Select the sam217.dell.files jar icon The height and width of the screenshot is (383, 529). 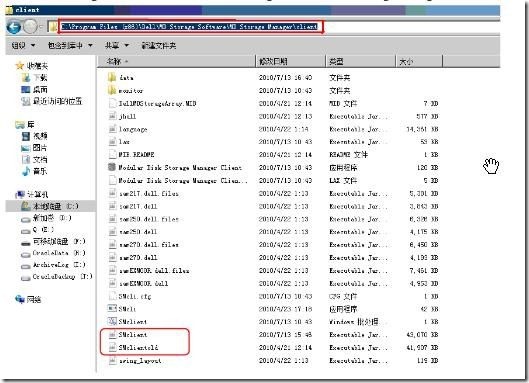pos(112,193)
